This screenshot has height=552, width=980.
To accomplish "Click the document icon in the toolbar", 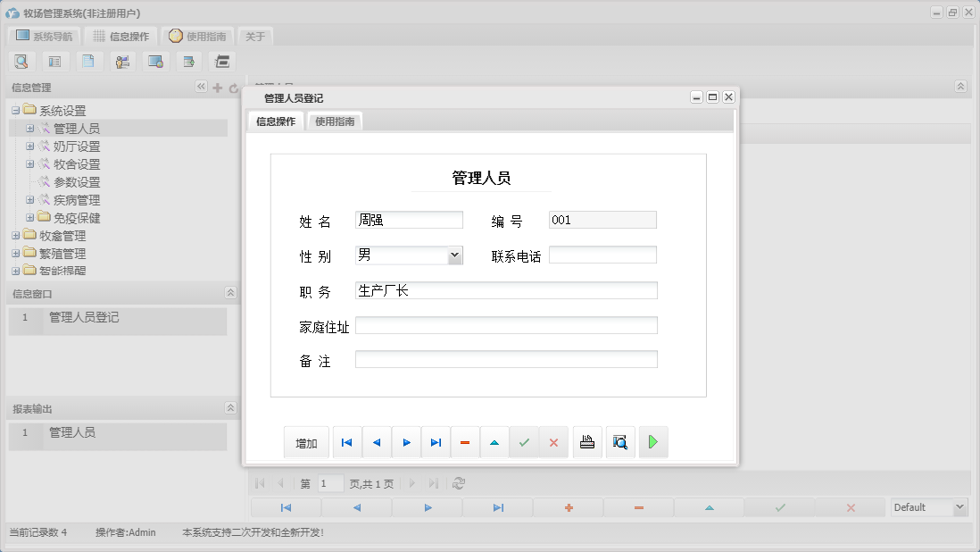I will click(88, 61).
